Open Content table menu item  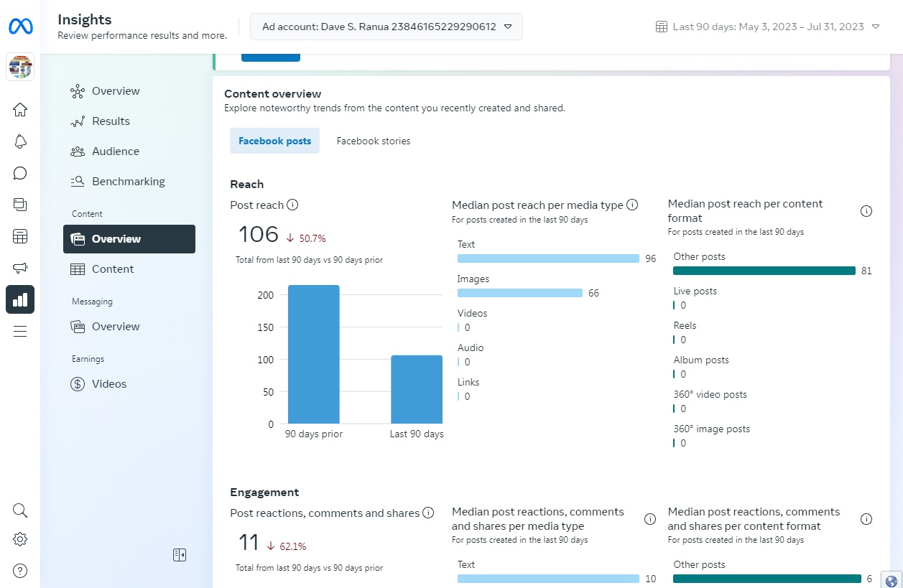tap(129, 269)
